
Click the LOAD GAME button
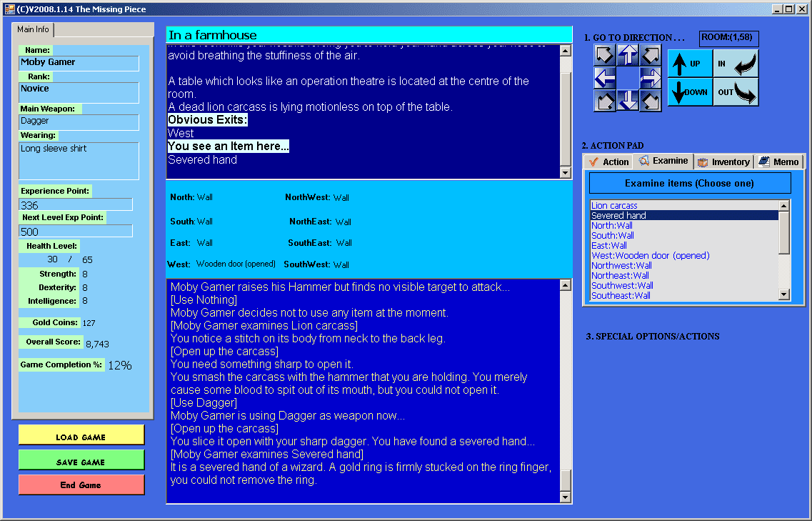pyautogui.click(x=81, y=437)
